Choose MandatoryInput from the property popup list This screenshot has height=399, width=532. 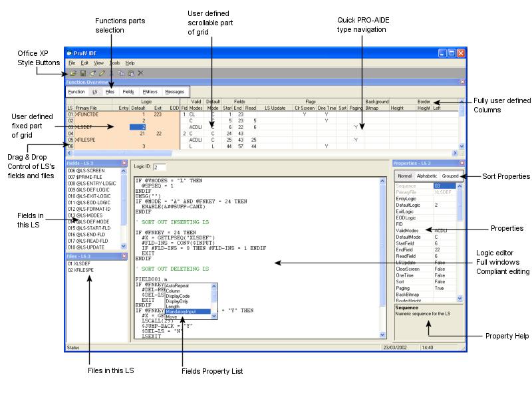click(188, 311)
